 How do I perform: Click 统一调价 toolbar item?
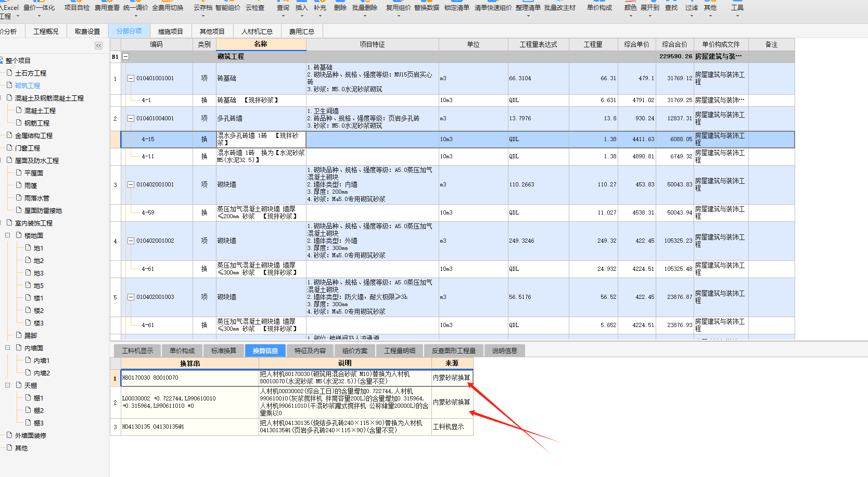pyautogui.click(x=136, y=8)
